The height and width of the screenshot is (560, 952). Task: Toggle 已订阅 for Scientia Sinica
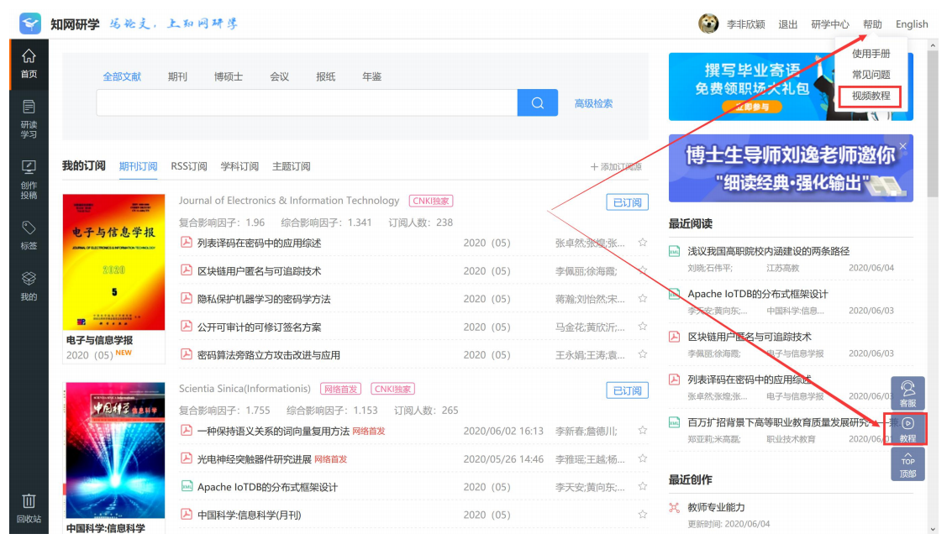pos(627,390)
